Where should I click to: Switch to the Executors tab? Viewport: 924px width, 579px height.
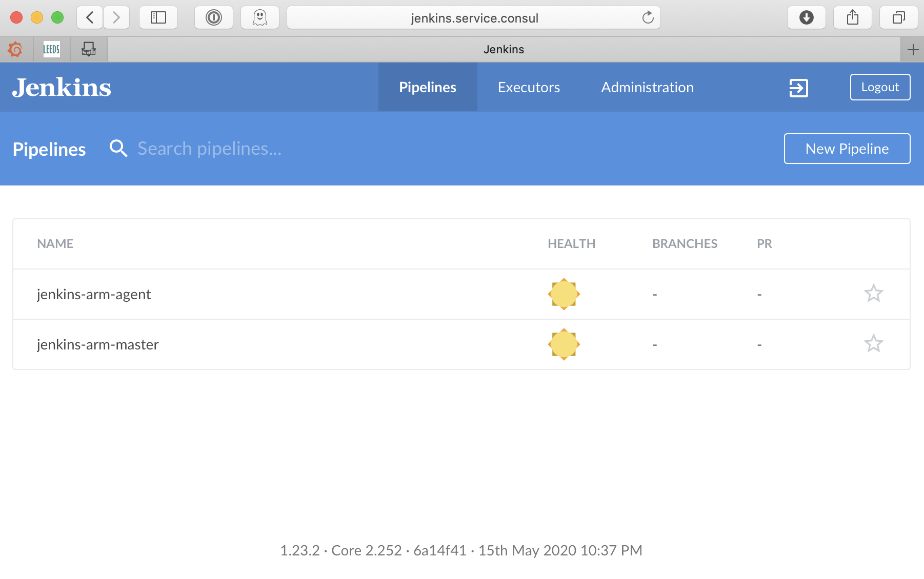click(x=529, y=88)
